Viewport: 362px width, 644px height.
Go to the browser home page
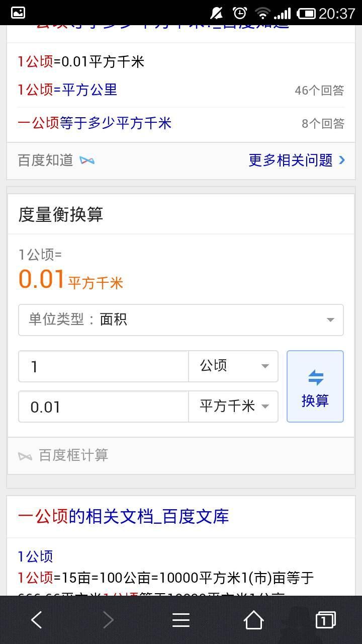253,620
